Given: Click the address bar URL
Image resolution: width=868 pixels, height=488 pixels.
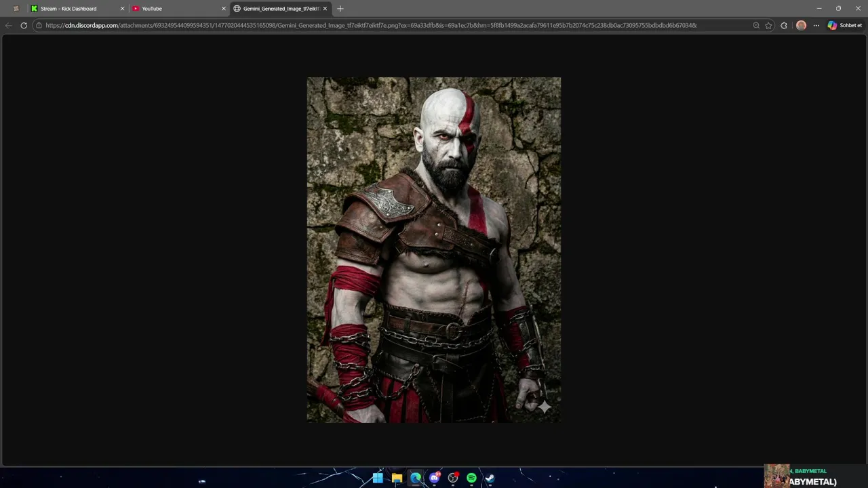Looking at the screenshot, I should [371, 25].
